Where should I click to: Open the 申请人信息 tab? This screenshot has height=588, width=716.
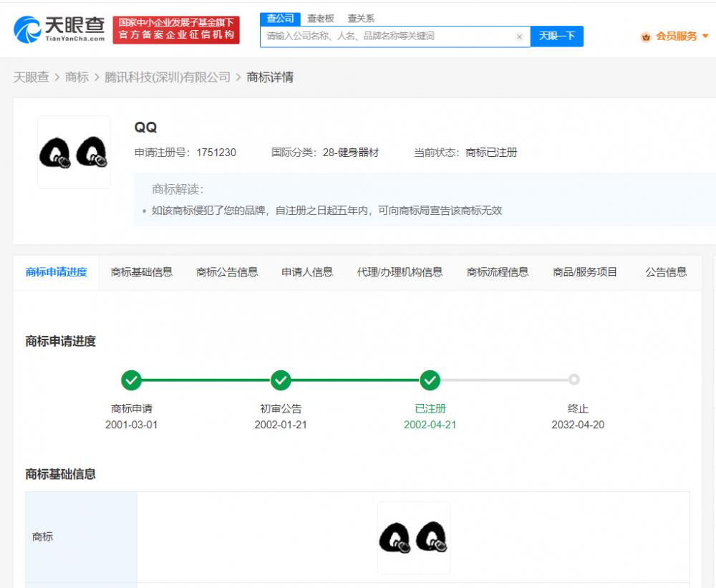[x=306, y=272]
